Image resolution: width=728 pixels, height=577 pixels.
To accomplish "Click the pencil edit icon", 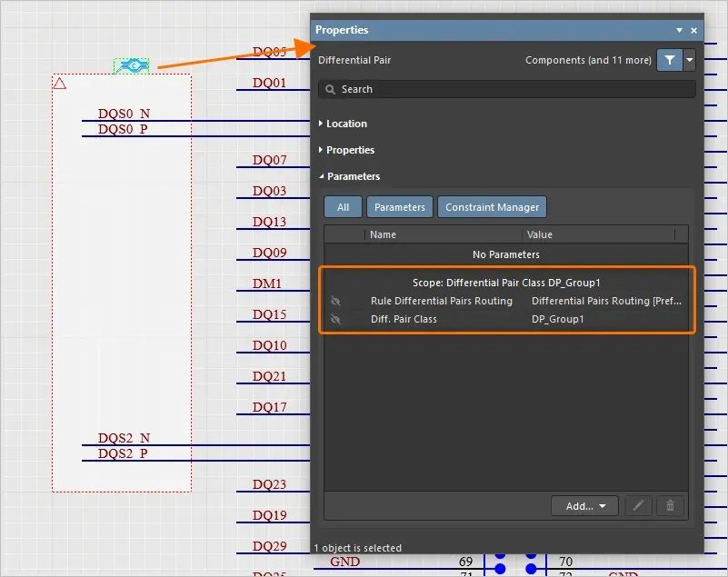I will click(x=638, y=506).
